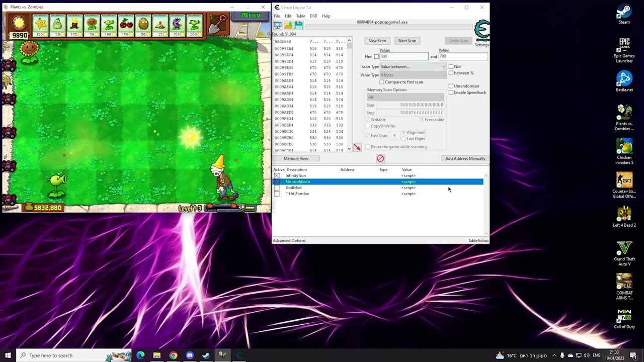Open the memory region All dropdown

coord(405,97)
